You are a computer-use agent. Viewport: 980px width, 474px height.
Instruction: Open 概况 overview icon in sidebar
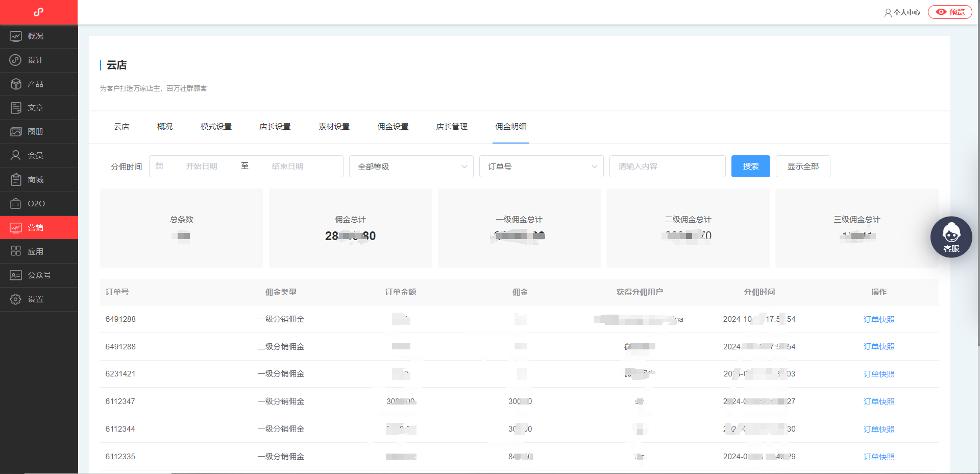click(x=16, y=36)
